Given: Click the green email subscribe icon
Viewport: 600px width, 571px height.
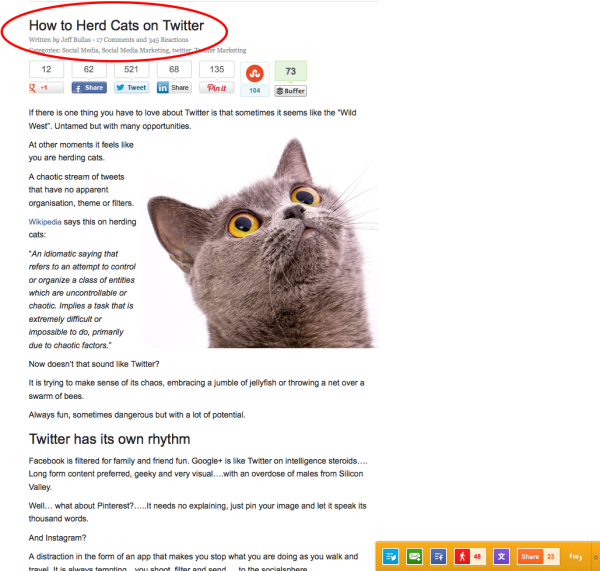Looking at the screenshot, I should [x=414, y=556].
